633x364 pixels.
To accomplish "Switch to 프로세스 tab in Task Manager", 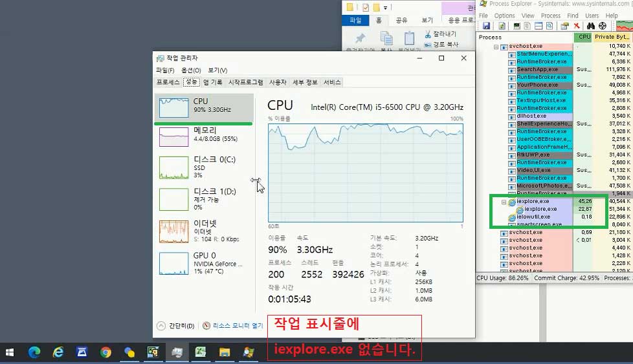I will 168,82.
